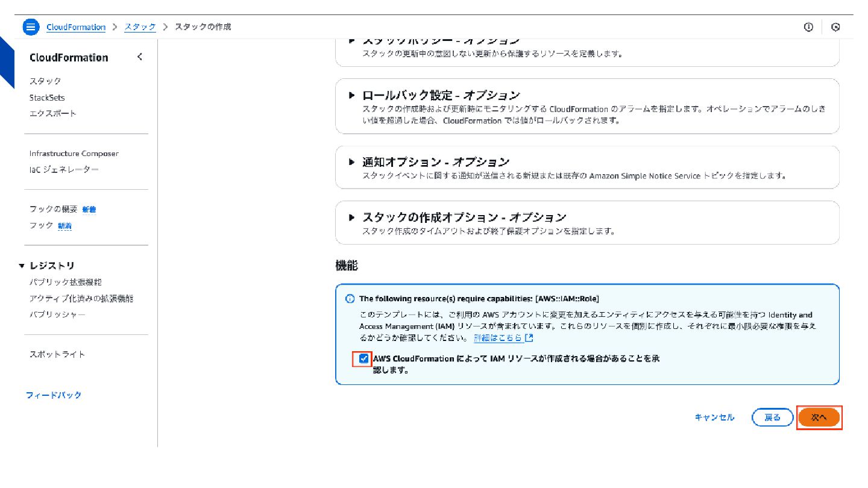Expand the partially visible スタックポリシー section
Image resolution: width=868 pixels, height=488 pixels.
click(352, 41)
